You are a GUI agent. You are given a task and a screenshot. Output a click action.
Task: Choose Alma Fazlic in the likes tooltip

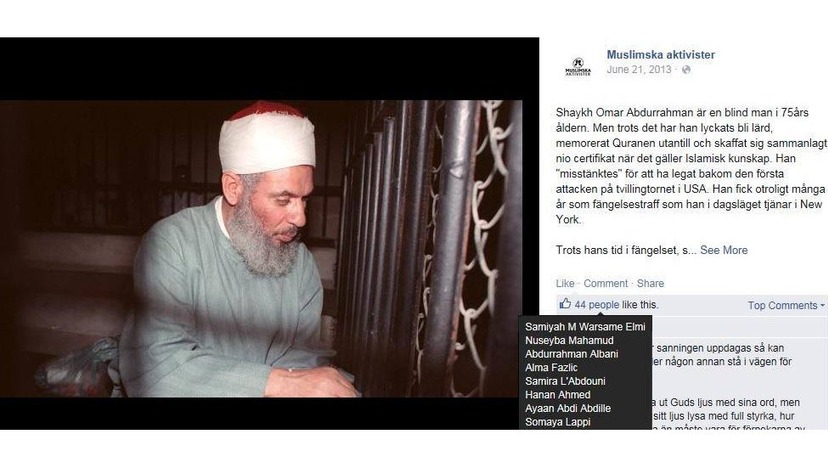point(551,368)
